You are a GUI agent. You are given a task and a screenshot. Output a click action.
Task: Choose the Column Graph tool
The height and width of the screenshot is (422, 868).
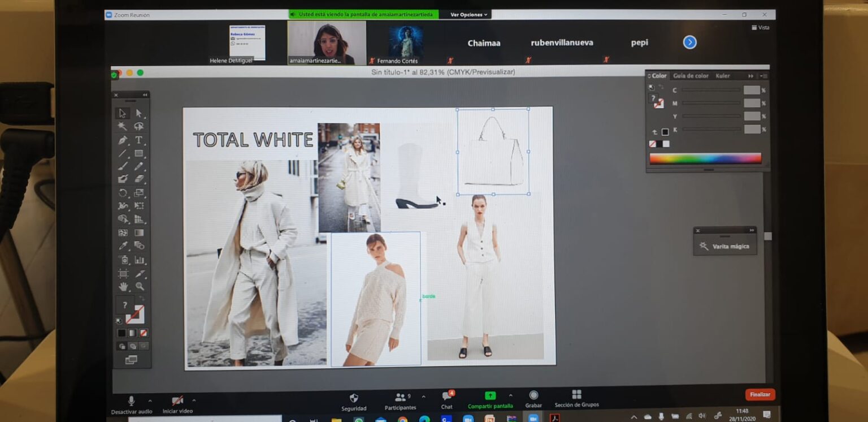(139, 260)
